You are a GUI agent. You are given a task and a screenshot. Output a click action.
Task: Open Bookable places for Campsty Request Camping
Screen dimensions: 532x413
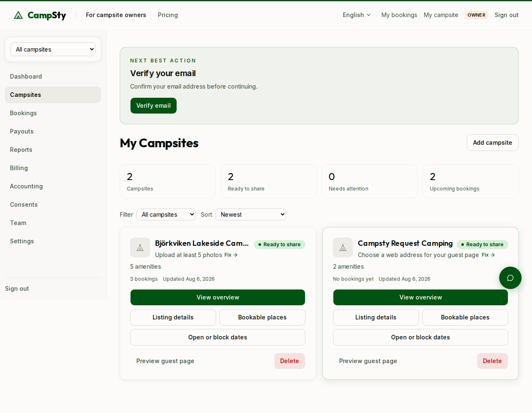(x=465, y=317)
